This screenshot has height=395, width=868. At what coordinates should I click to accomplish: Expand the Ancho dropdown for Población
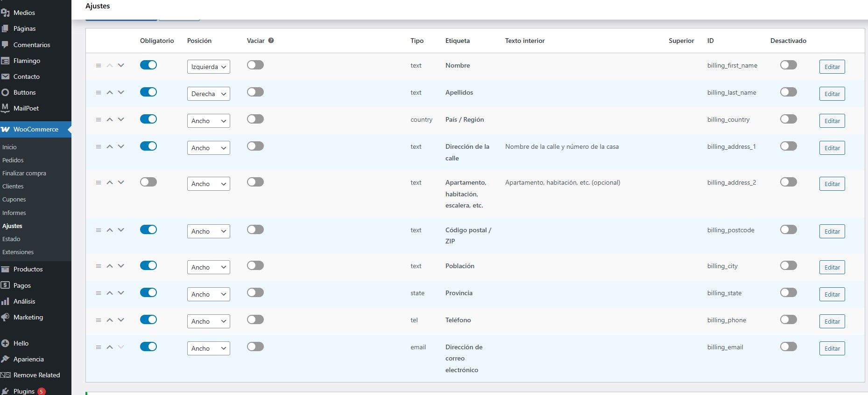[208, 267]
